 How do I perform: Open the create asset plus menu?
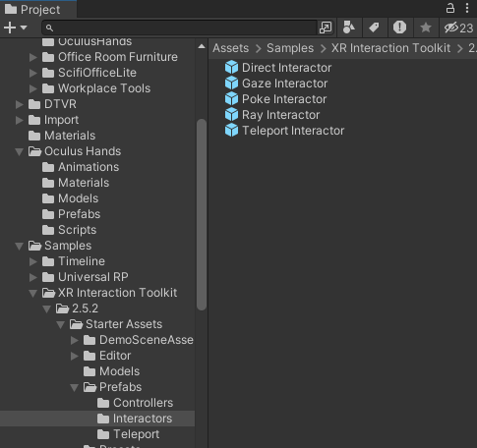[x=15, y=28]
